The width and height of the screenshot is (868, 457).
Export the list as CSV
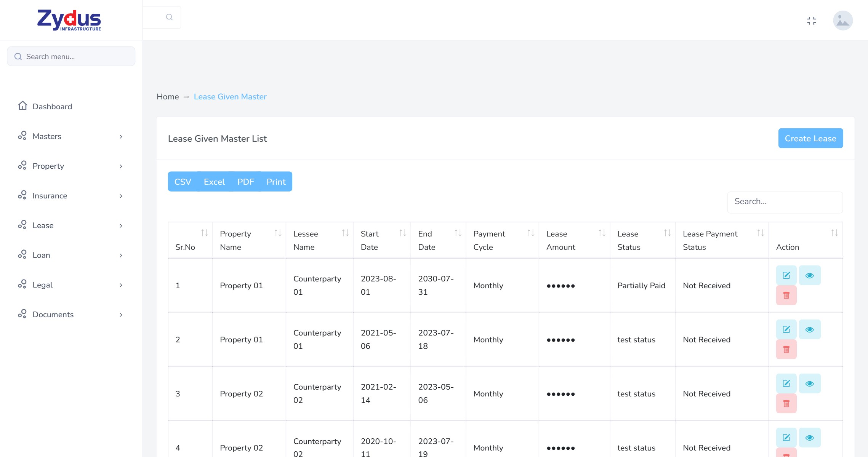[x=183, y=182]
